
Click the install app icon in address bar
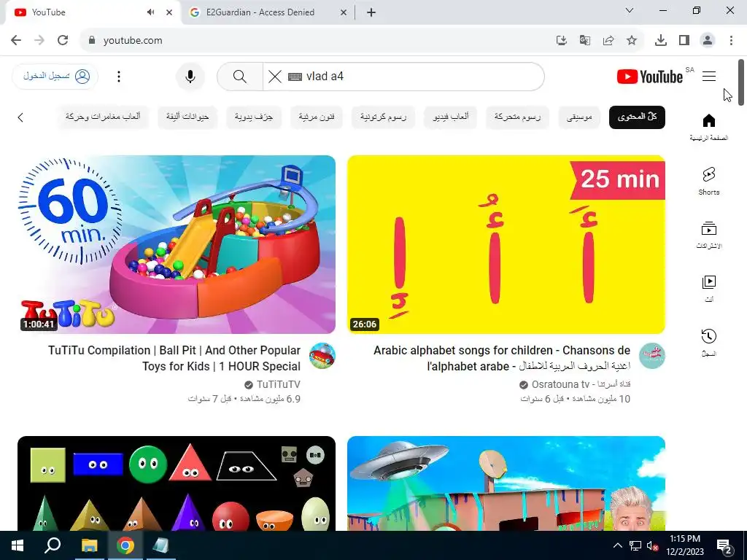click(562, 41)
